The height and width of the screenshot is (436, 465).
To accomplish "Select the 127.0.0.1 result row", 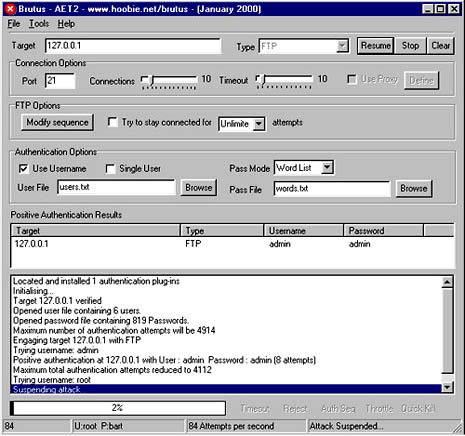I will tap(233, 244).
